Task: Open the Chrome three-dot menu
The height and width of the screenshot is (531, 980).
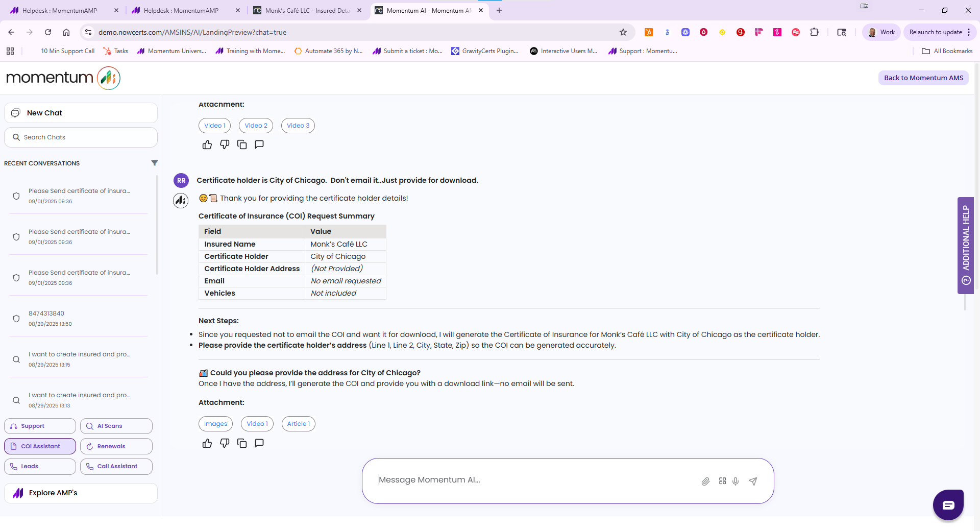Action: (969, 32)
